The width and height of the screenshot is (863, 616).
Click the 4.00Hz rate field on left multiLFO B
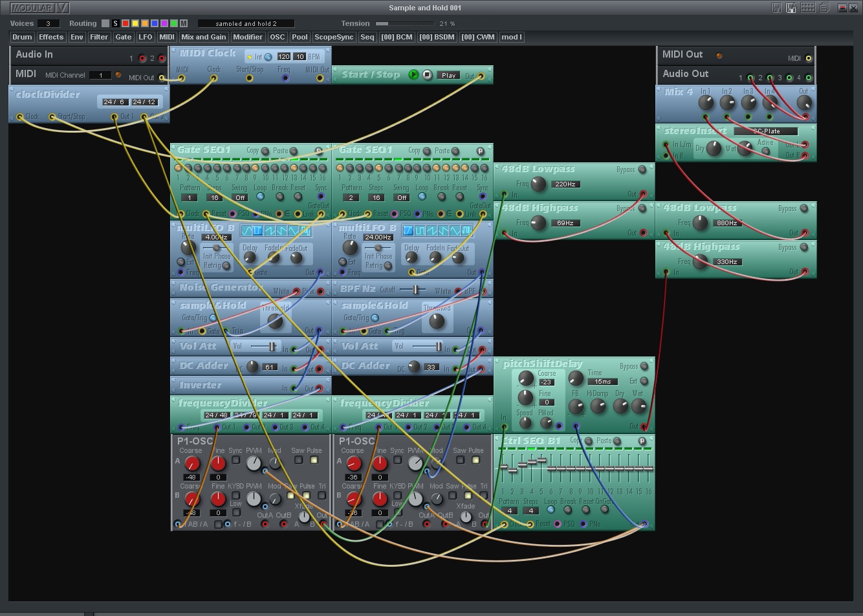[216, 237]
